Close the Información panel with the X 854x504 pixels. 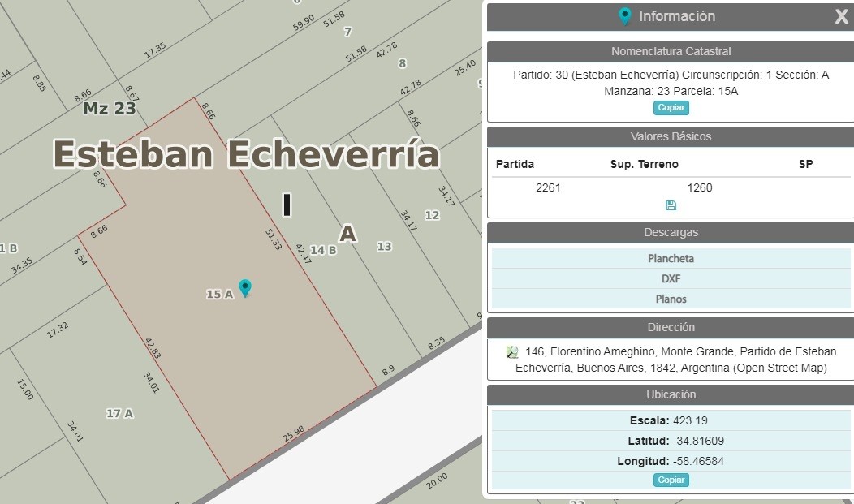pyautogui.click(x=842, y=16)
